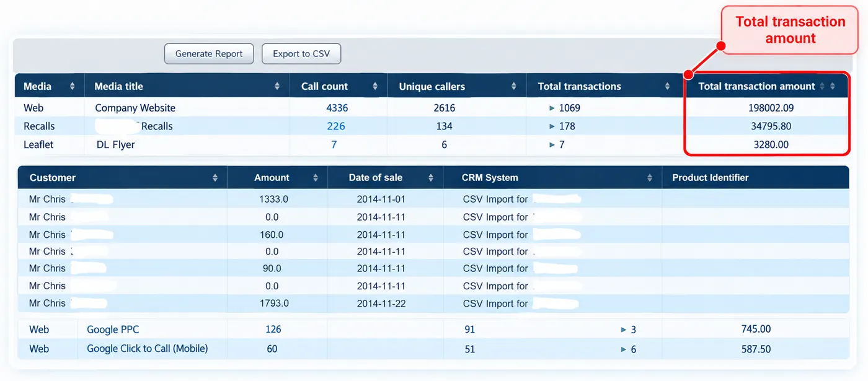Expand the 1069 transactions for Company Website
The image size is (868, 381).
pos(552,108)
